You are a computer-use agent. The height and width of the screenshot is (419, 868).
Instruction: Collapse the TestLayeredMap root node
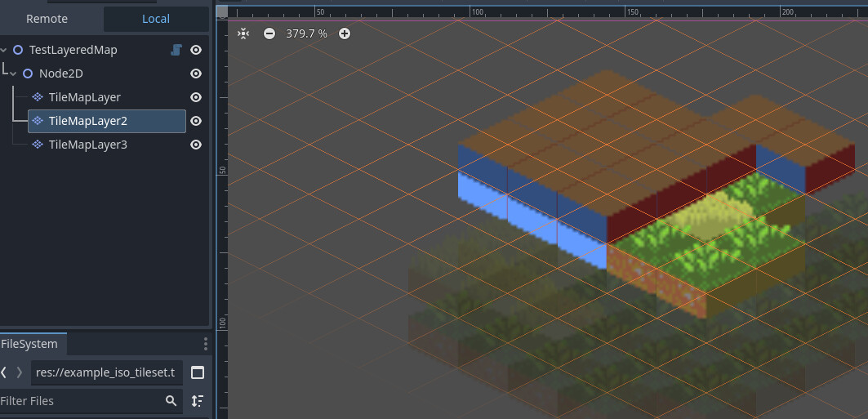(x=3, y=51)
